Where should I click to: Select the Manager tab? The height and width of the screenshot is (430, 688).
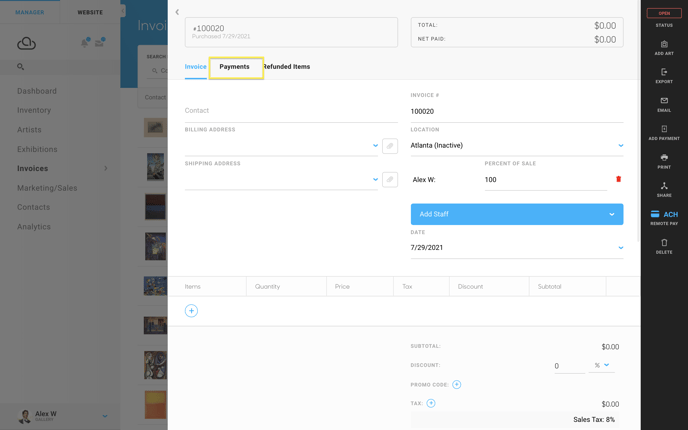pos(30,12)
